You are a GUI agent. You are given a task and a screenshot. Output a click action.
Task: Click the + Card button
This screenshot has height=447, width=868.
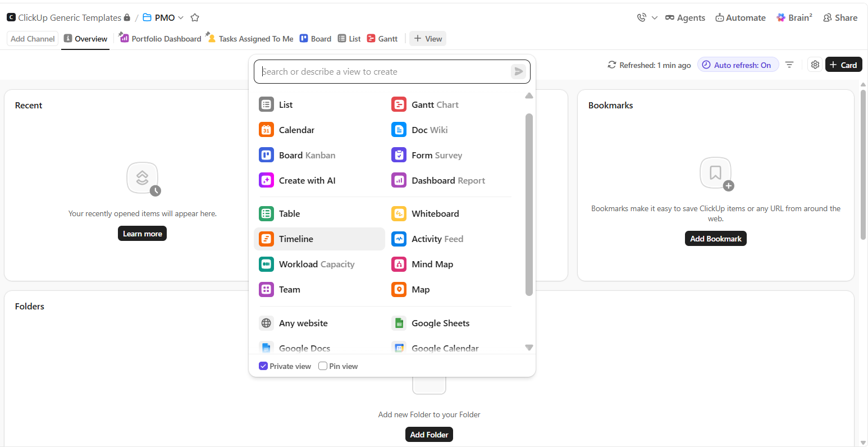[x=843, y=65]
